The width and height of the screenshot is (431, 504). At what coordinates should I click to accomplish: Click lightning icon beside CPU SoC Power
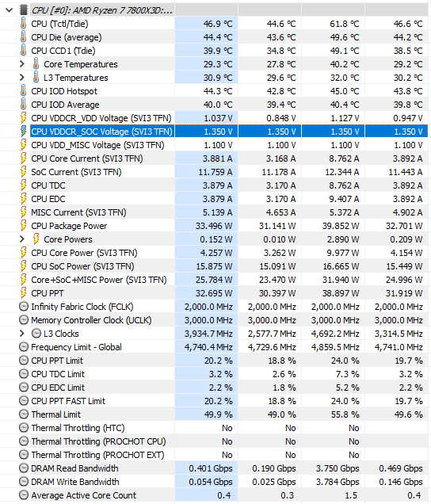pos(23,266)
